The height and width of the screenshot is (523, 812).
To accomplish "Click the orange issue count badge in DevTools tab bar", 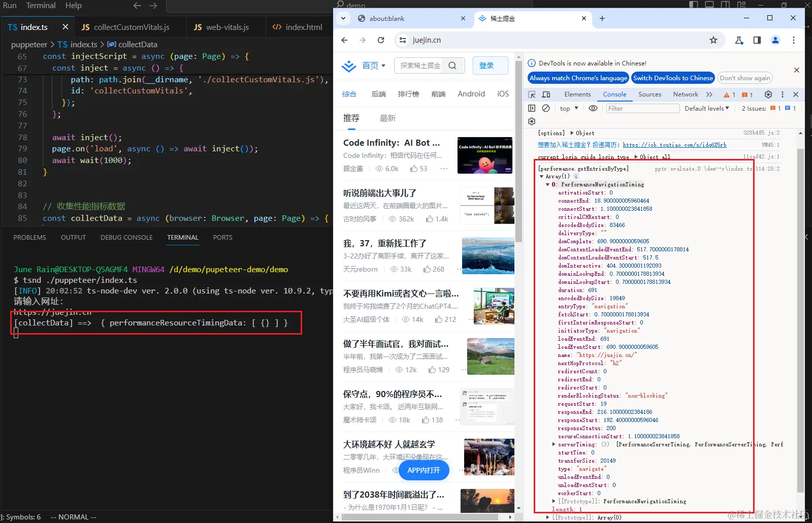I will (x=747, y=94).
